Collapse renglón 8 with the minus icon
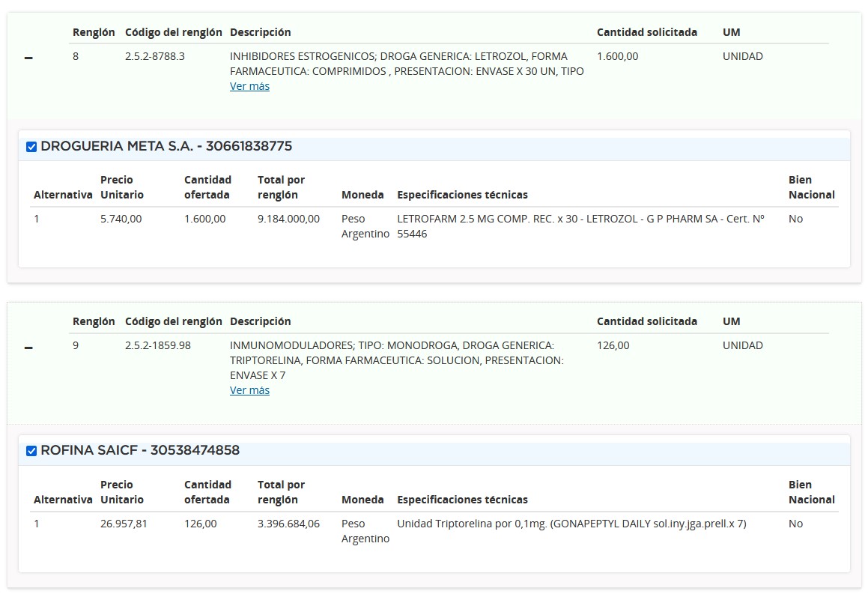The width and height of the screenshot is (868, 597). click(28, 58)
